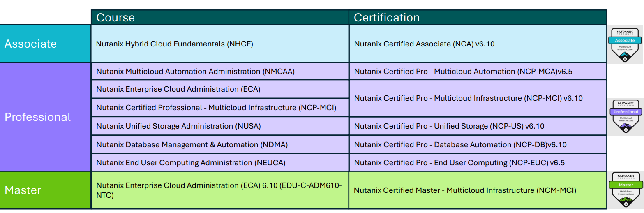Select Nutanix Multicloud Automation Administration (NMCAA) course
Viewport: 644px width, 213px height.
pyautogui.click(x=195, y=71)
